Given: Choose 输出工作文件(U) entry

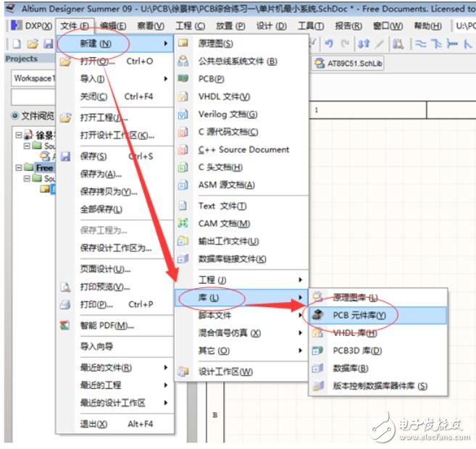Looking at the screenshot, I should 242,241.
